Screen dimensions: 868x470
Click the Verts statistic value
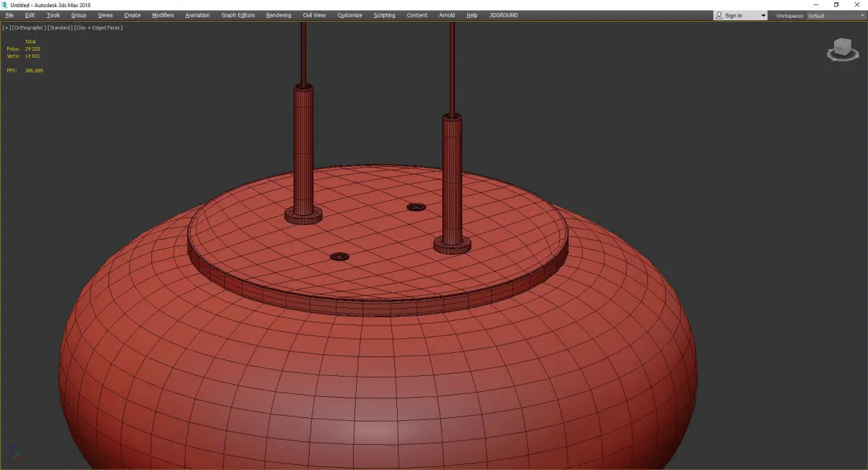point(32,56)
